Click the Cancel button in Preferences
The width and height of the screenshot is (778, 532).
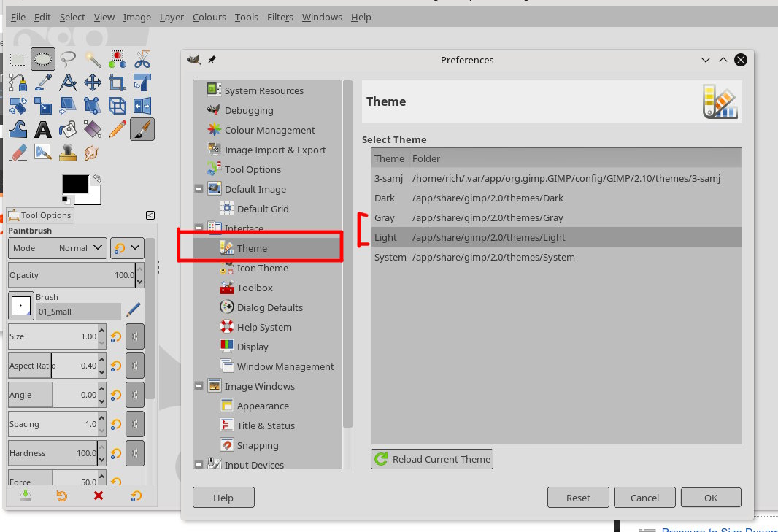(644, 497)
